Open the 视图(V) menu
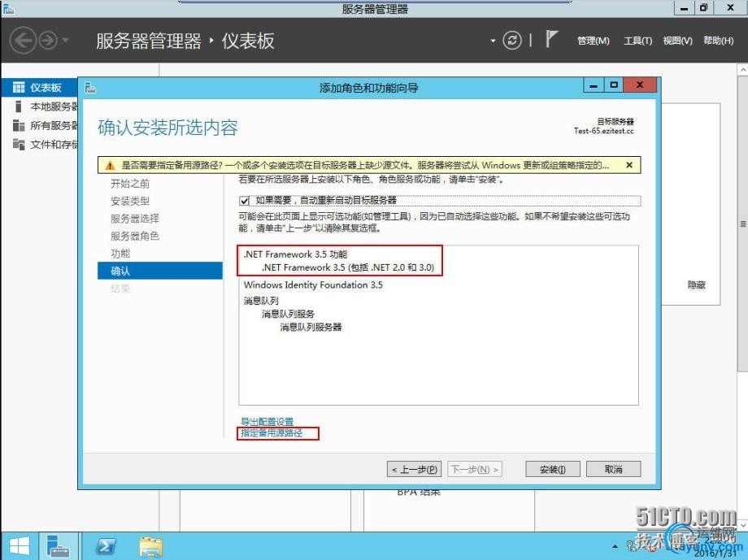Screen dimensions: 748x560 click(x=677, y=41)
